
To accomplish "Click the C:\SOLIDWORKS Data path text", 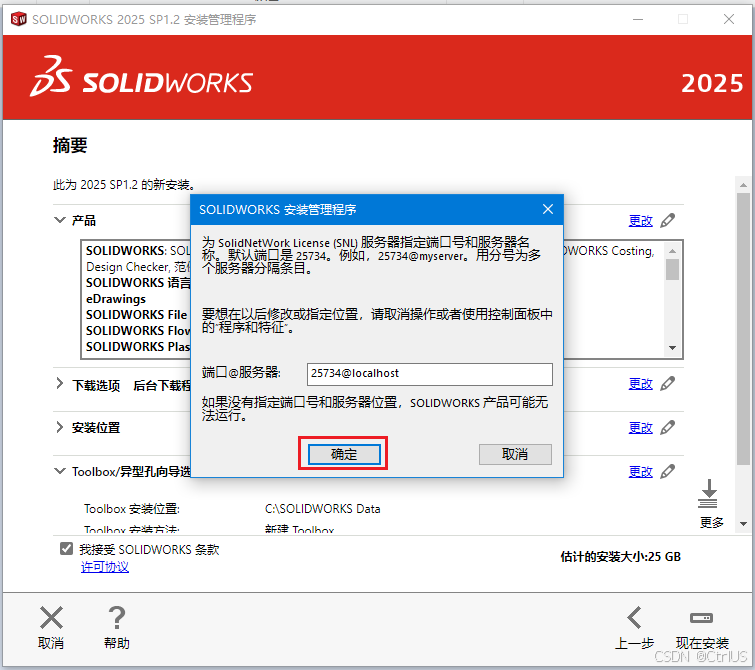I will tap(323, 509).
